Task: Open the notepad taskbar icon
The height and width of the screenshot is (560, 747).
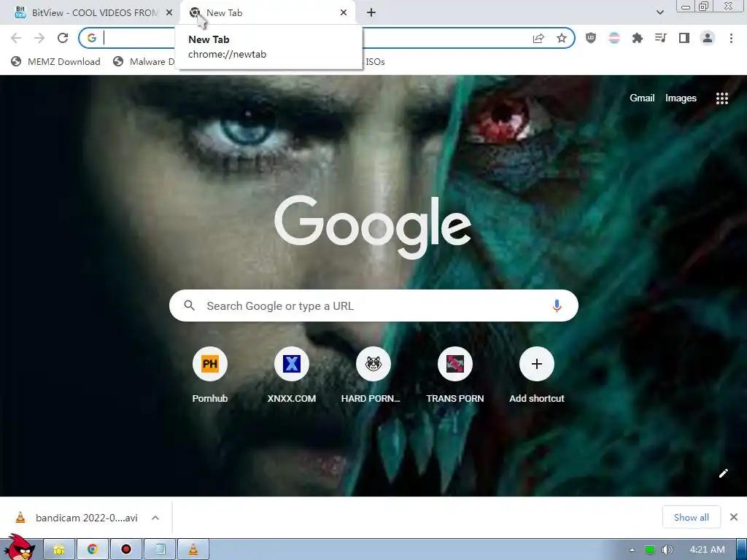Action: (x=160, y=550)
